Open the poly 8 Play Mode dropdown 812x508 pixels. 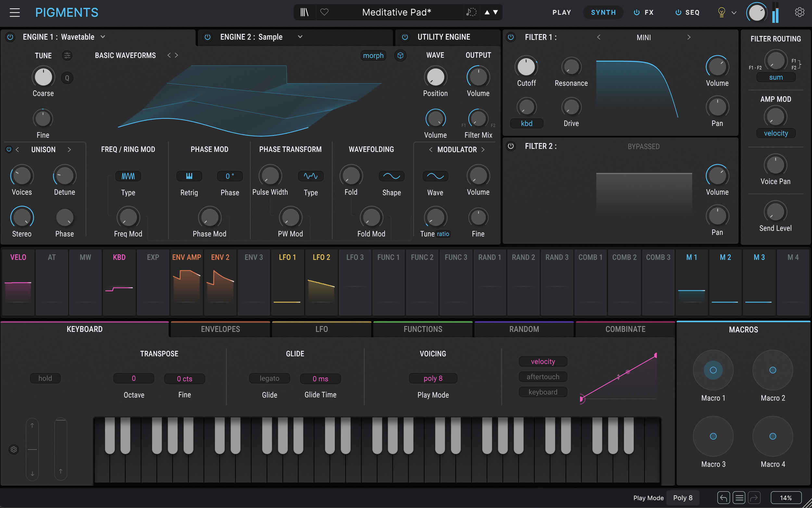point(433,378)
